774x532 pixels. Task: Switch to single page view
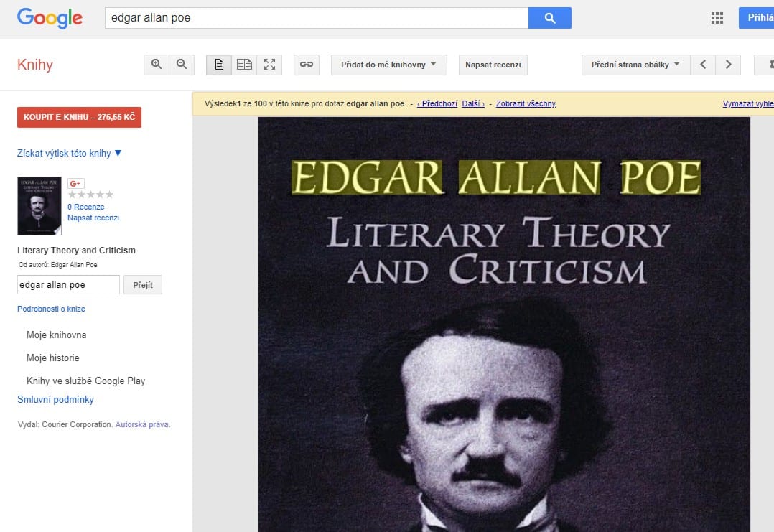pos(219,65)
